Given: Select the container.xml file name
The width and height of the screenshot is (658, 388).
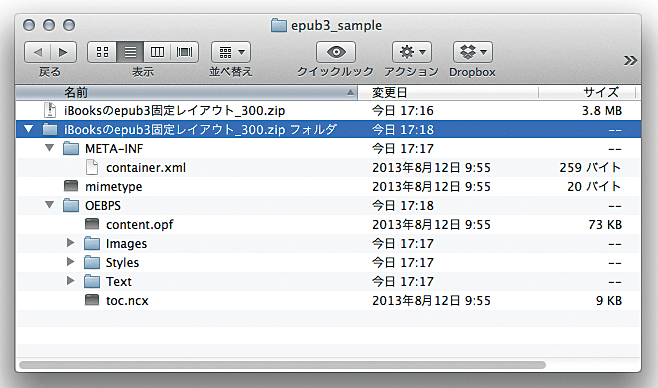Looking at the screenshot, I should tap(146, 168).
